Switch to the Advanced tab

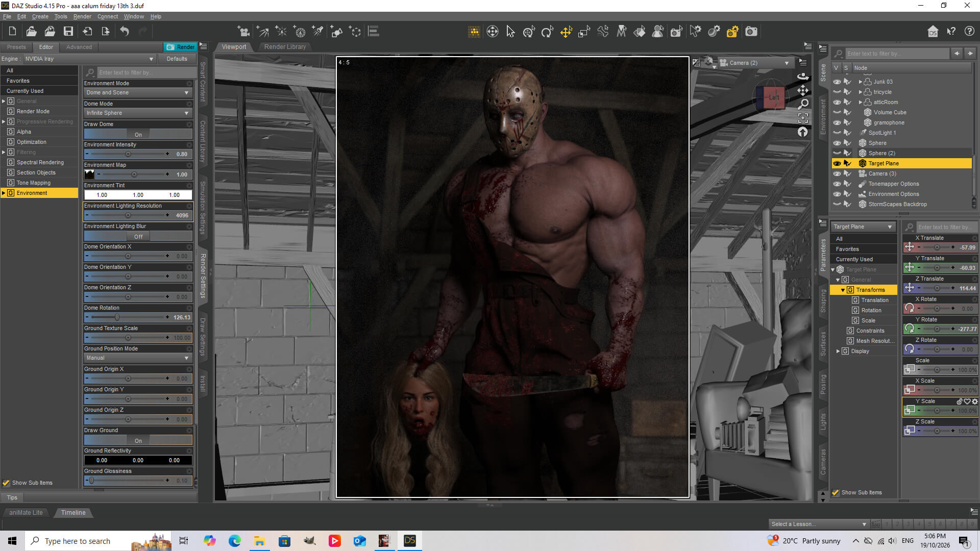coord(79,47)
